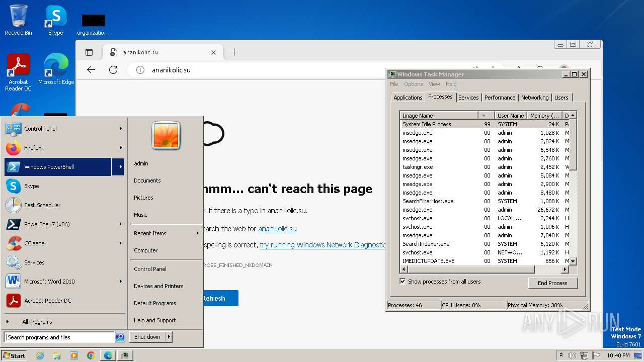
Task: Uncheck Show processes from all users
Action: (403, 282)
